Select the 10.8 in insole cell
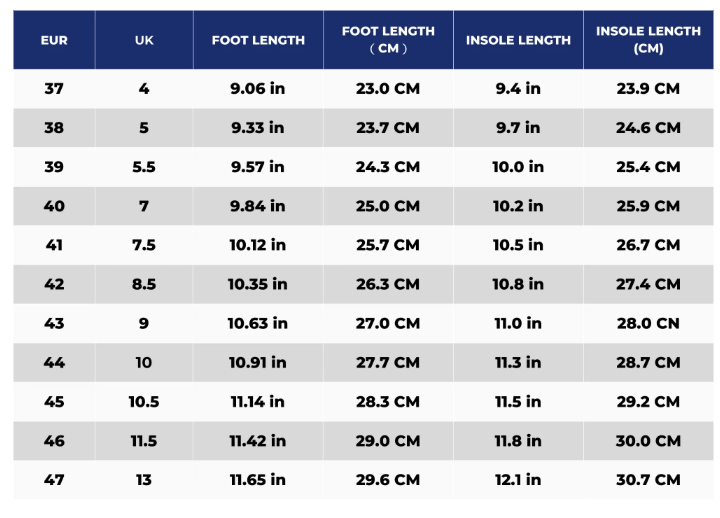This screenshot has width=720, height=518. 518,284
